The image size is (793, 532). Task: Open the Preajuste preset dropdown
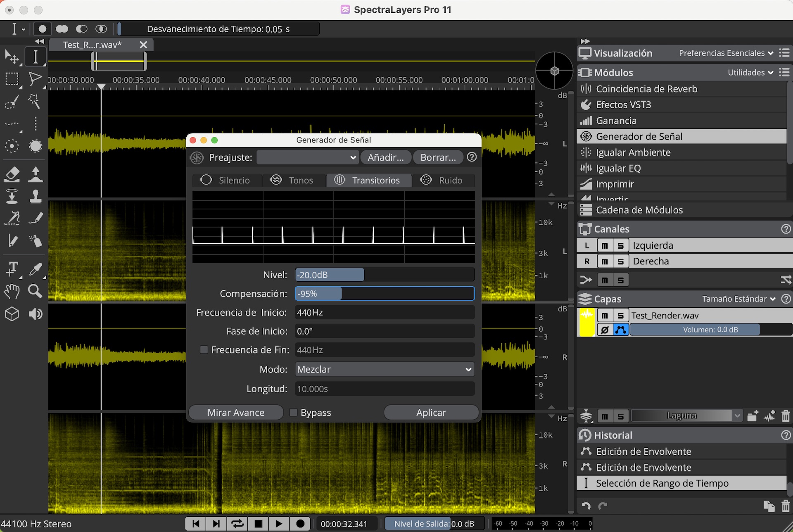tap(307, 157)
